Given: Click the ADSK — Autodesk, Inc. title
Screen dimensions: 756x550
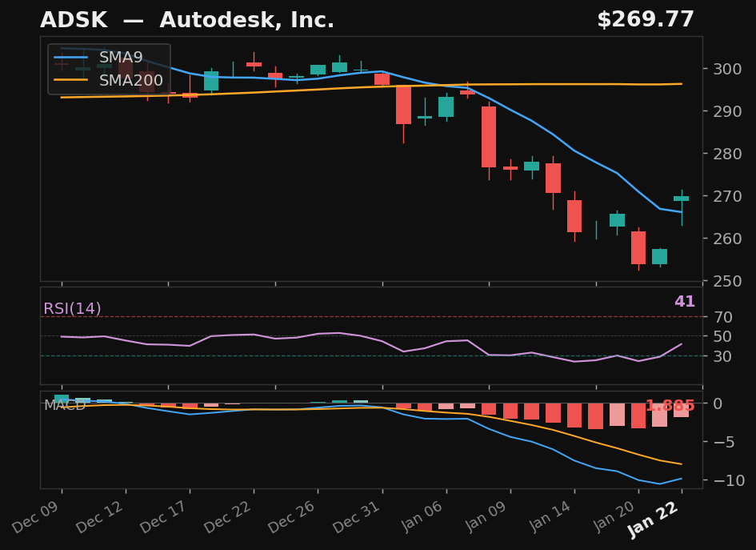Looking at the screenshot, I should point(187,20).
